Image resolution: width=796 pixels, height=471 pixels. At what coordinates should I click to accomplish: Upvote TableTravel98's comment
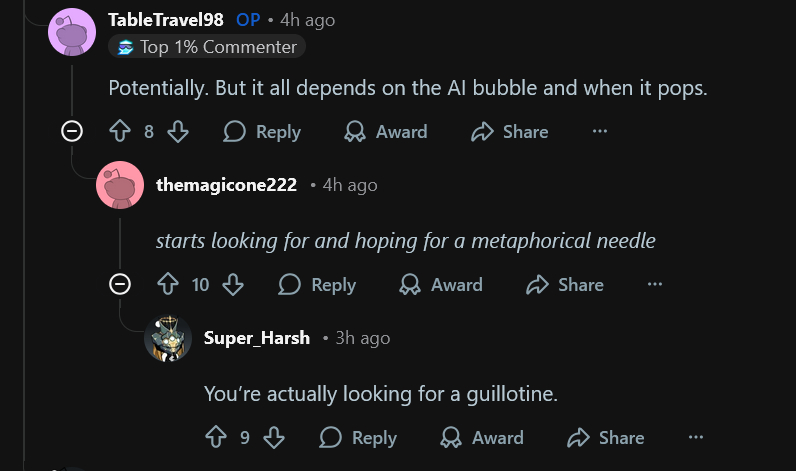click(x=120, y=132)
